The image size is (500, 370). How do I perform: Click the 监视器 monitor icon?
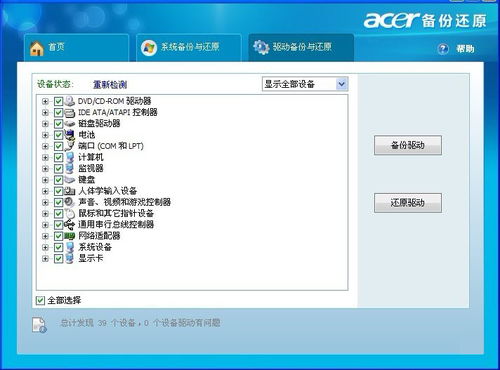coord(69,168)
